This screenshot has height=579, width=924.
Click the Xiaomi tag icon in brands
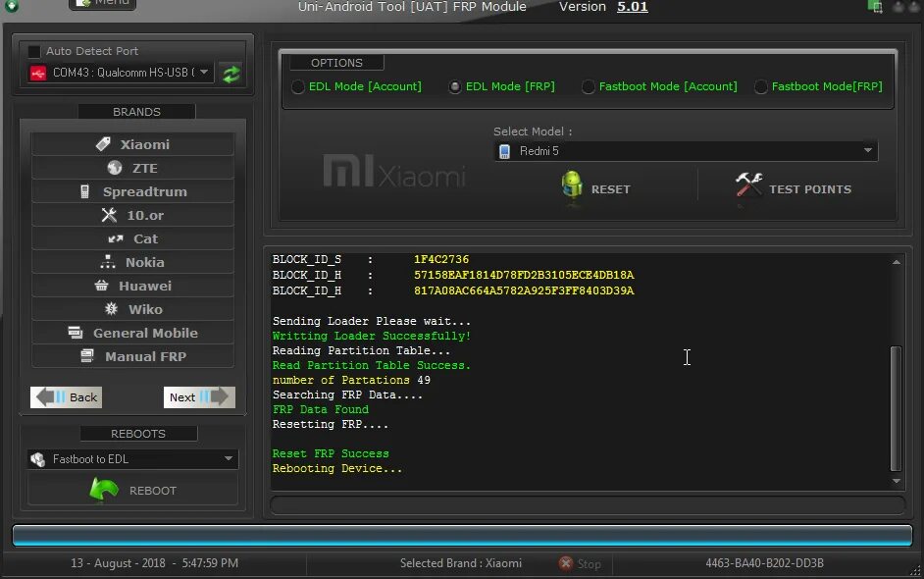(103, 144)
